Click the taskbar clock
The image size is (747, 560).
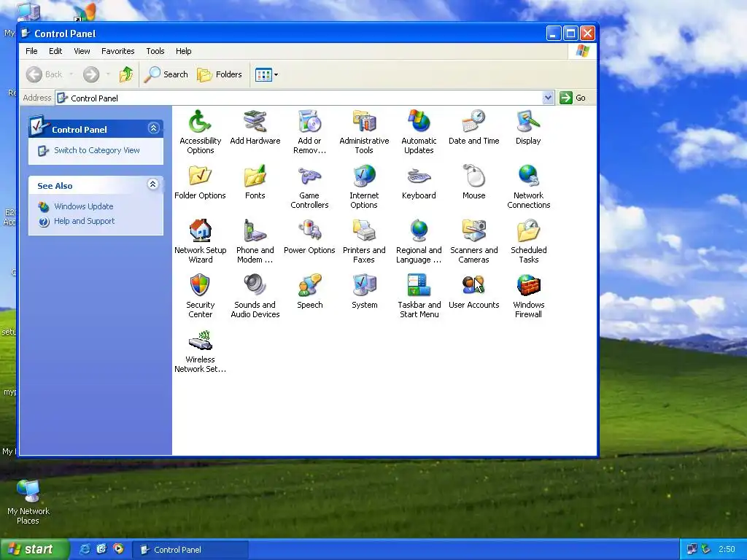tap(727, 549)
